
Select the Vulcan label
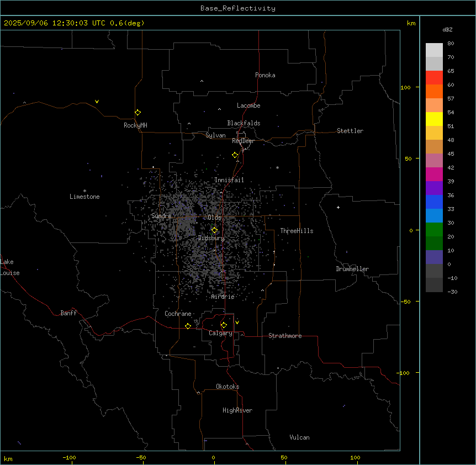click(x=299, y=437)
